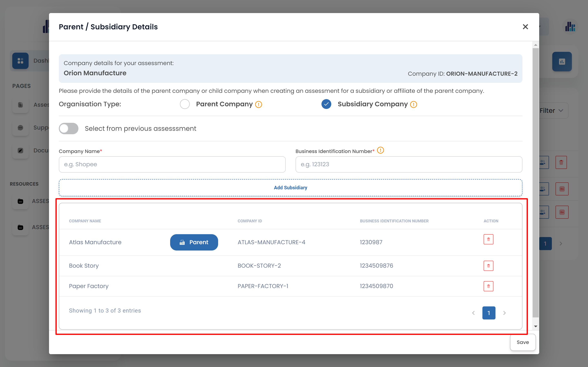Delete the Book Story row
Image resolution: width=588 pixels, height=367 pixels.
[488, 266]
